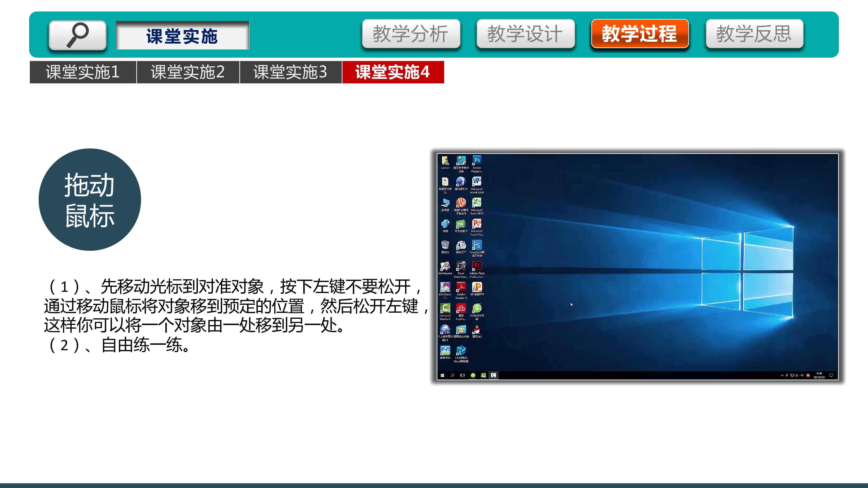Click the Task View taskbar icon
The image size is (868, 488).
[462, 375]
